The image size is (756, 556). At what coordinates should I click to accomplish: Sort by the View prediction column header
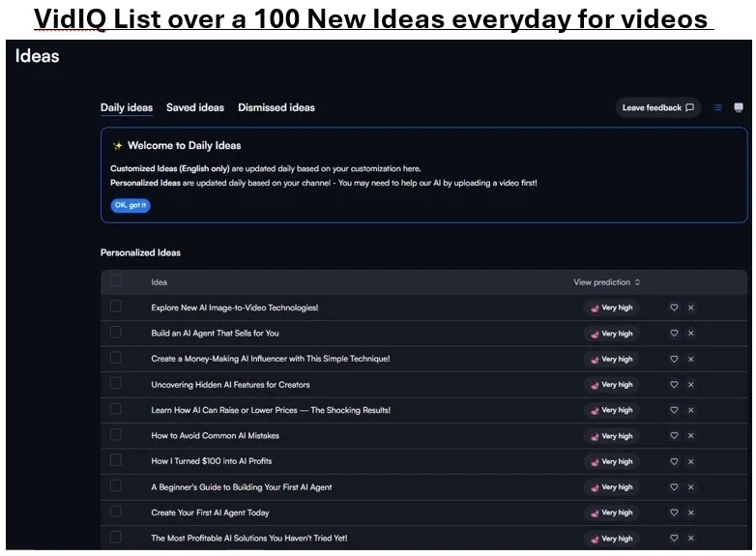606,282
